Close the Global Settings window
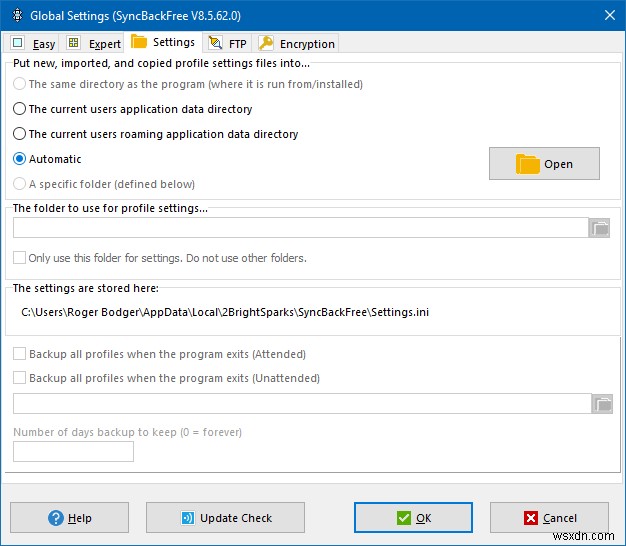626x546 pixels. click(609, 15)
